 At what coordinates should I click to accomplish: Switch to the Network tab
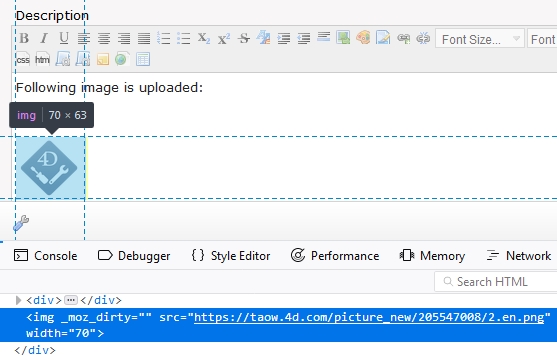(519, 256)
